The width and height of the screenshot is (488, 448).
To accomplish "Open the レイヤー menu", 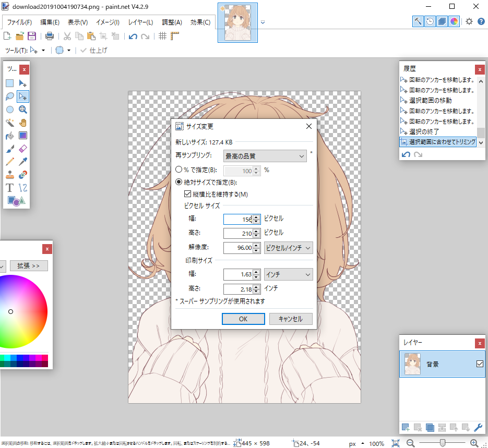I will (x=140, y=22).
